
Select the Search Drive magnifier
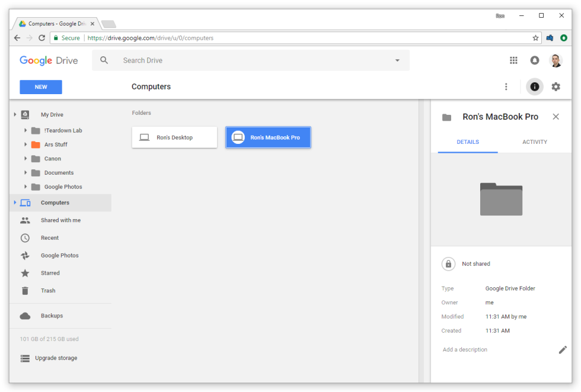[x=104, y=60]
